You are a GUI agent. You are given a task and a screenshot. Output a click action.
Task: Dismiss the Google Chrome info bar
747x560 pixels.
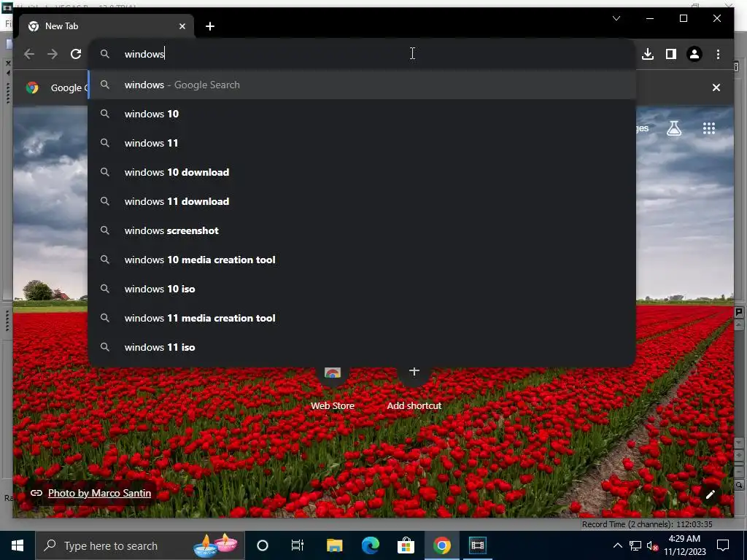click(716, 87)
